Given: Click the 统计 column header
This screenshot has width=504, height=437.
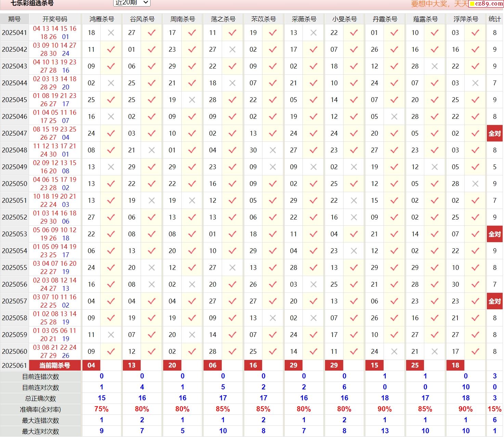Looking at the screenshot, I should tap(495, 19).
